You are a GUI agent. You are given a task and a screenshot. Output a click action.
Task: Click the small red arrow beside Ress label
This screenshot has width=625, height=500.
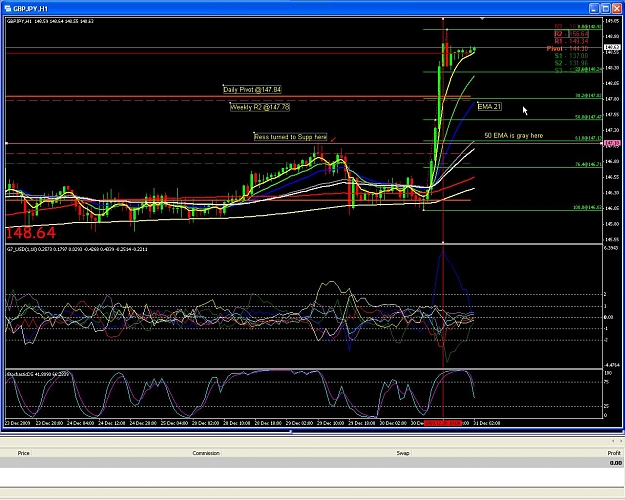pos(333,139)
